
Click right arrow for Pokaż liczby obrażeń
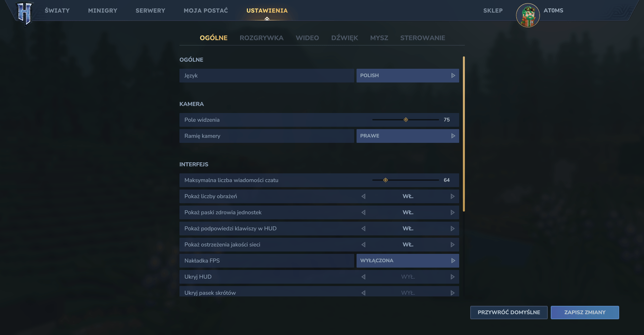click(x=452, y=197)
